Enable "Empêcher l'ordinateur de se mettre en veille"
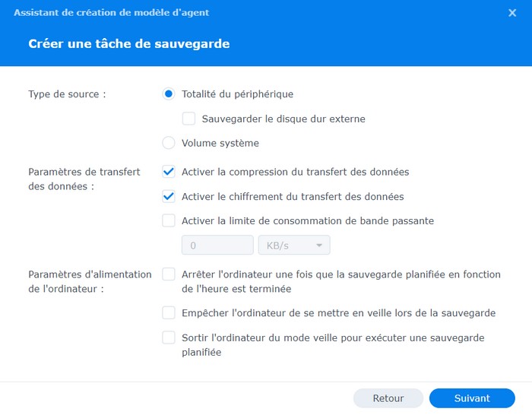This screenshot has height=415, width=532. (169, 312)
